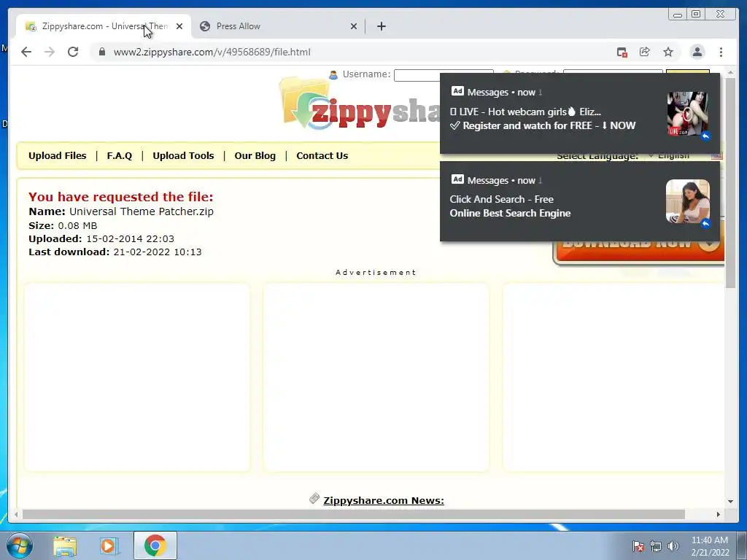The image size is (747, 560).
Task: Open the volume speaker tray icon
Action: point(673,546)
